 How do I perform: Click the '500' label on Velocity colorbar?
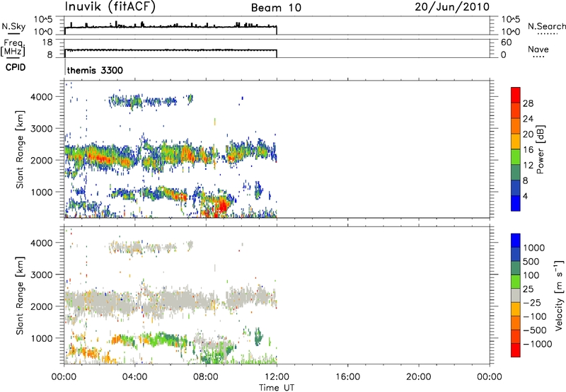(531, 261)
